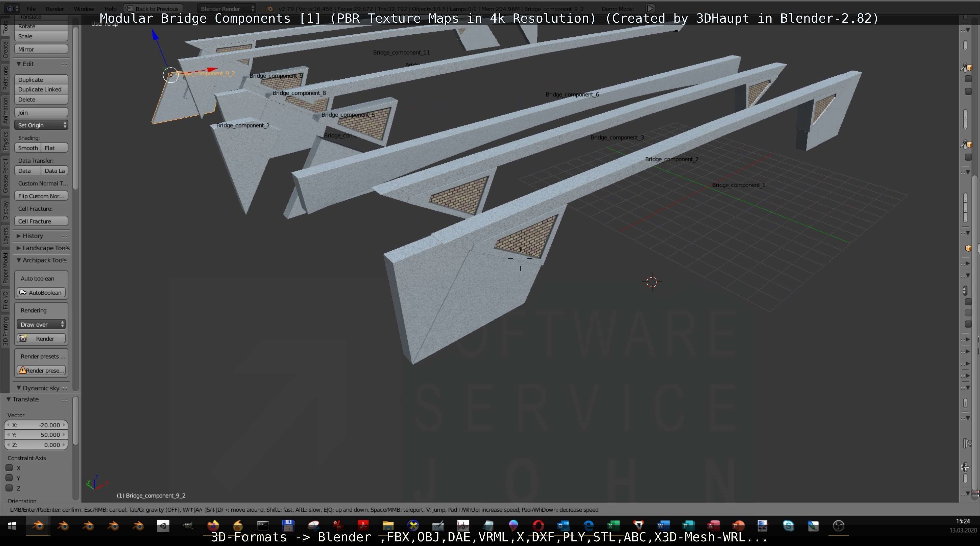
Task: Click the Back to Previous button
Action: tap(153, 8)
